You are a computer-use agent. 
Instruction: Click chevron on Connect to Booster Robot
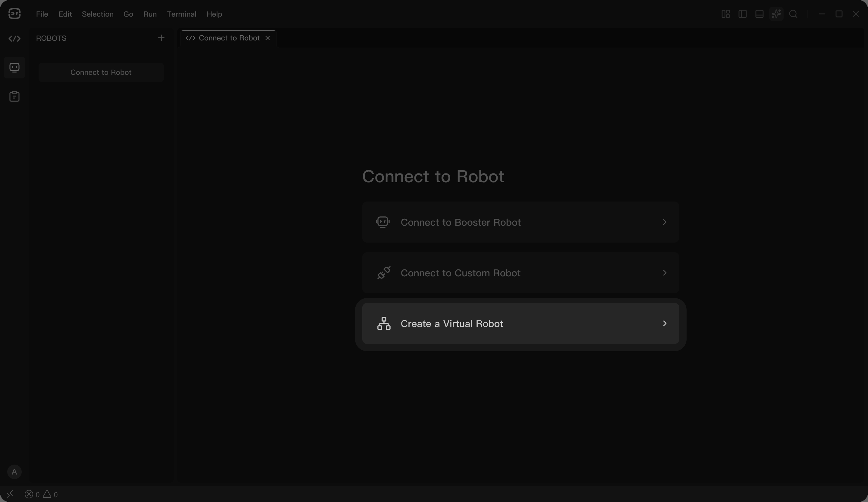coord(665,222)
